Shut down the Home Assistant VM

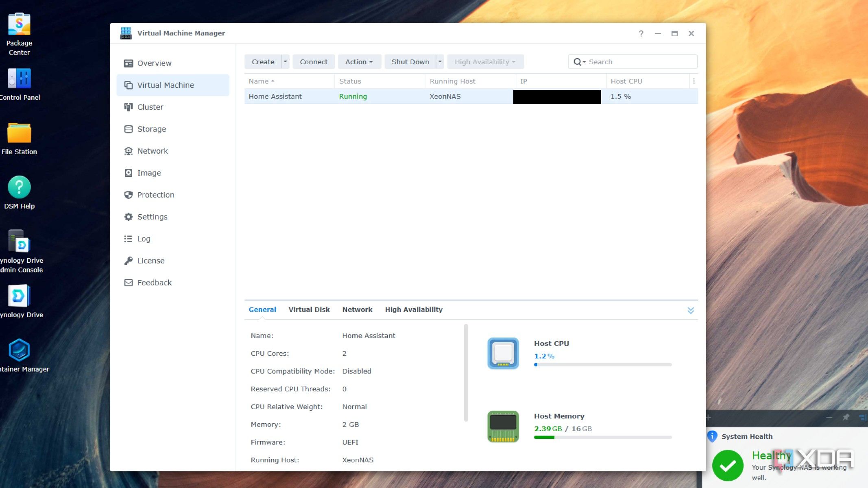point(410,61)
